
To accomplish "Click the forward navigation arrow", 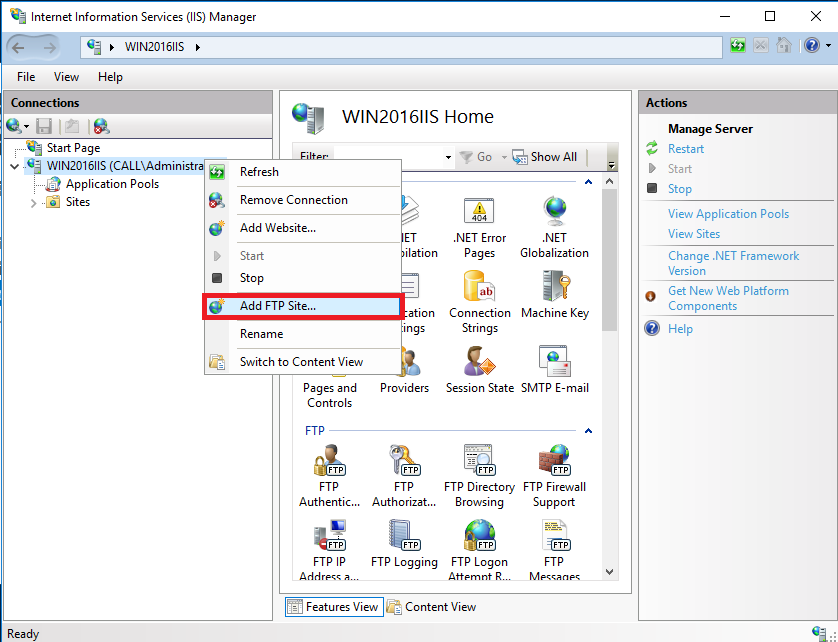I will (49, 48).
